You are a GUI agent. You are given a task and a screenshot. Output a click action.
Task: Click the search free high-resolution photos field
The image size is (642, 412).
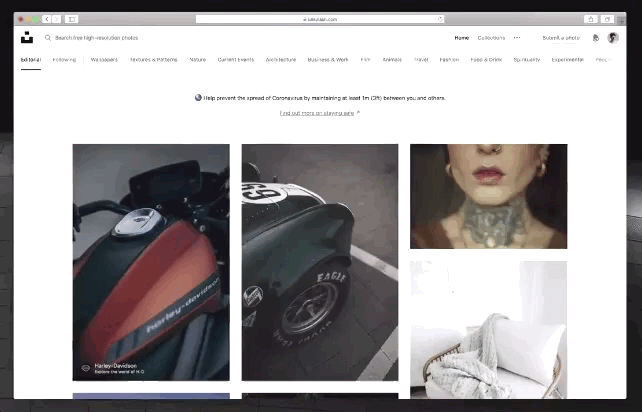click(x=97, y=38)
